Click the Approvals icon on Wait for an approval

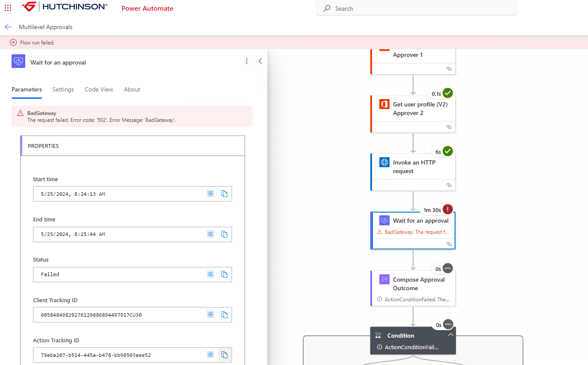384,220
